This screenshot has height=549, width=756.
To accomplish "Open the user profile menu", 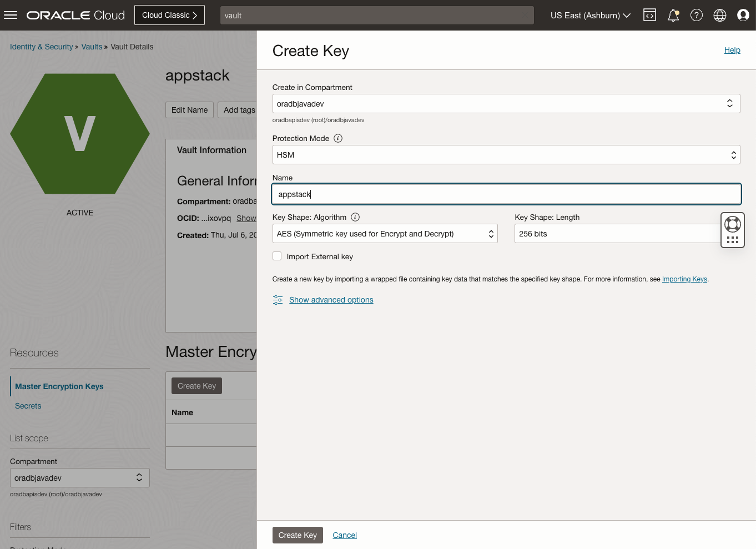I will (x=743, y=15).
